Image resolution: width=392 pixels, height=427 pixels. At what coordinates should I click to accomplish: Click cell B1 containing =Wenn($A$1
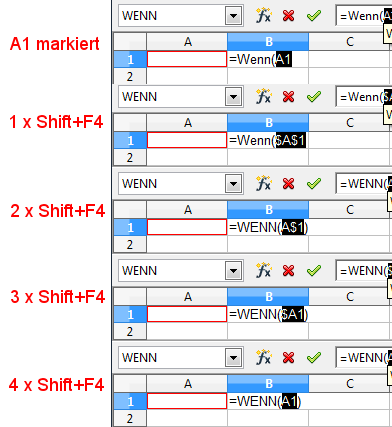[x=268, y=140]
